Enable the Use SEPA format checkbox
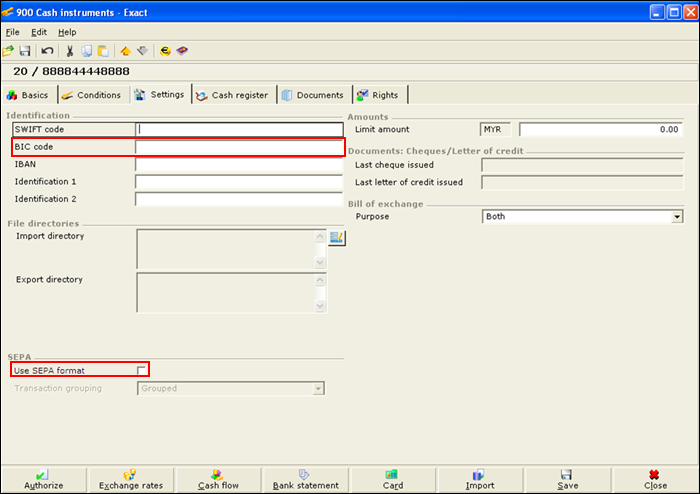700x494 pixels. (x=141, y=370)
